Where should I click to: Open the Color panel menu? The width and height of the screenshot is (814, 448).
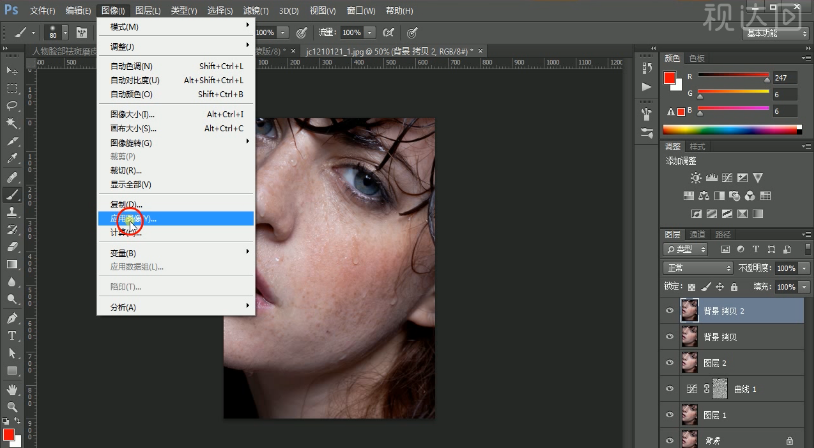806,58
